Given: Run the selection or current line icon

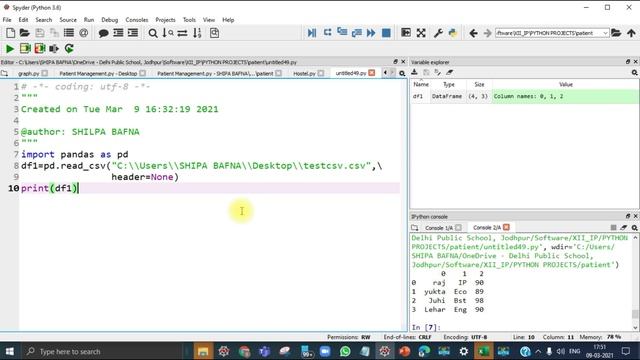Looking at the screenshot, I should [x=54, y=49].
